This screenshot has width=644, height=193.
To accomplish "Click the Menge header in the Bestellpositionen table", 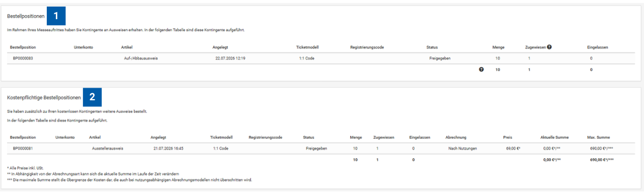I will coord(498,47).
